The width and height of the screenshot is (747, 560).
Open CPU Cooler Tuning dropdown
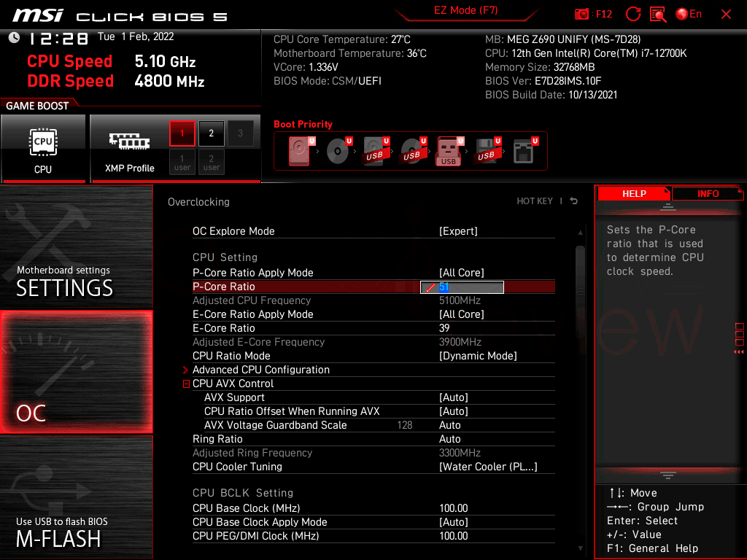click(488, 467)
